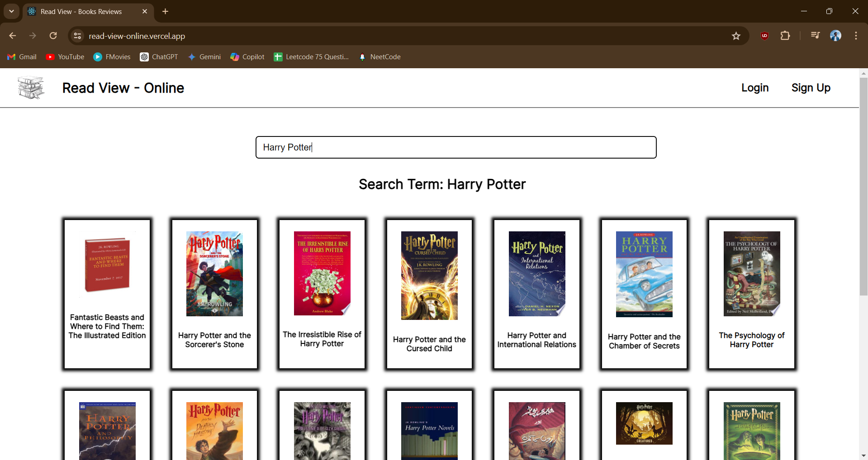This screenshot has width=868, height=460.
Task: Open the media controls icon in toolbar
Action: [x=815, y=36]
